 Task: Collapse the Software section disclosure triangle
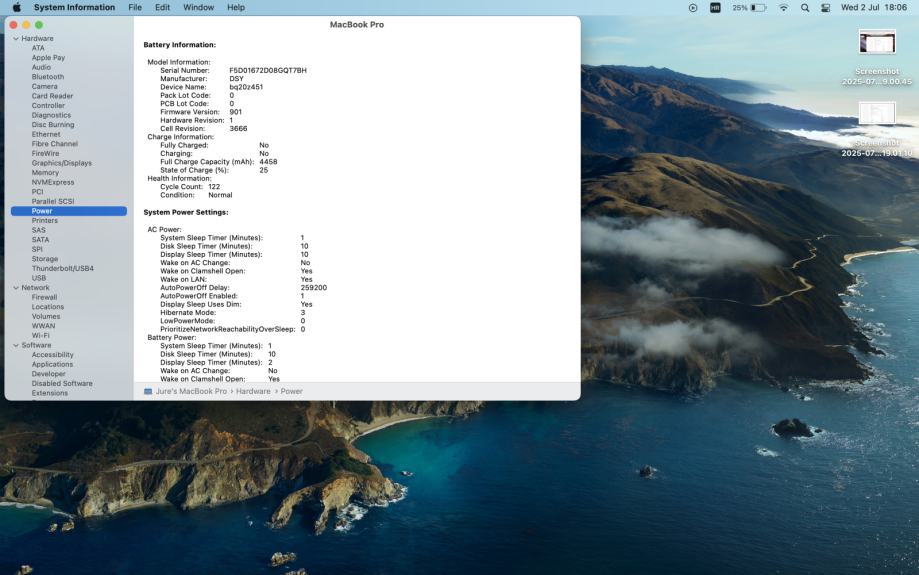click(15, 345)
